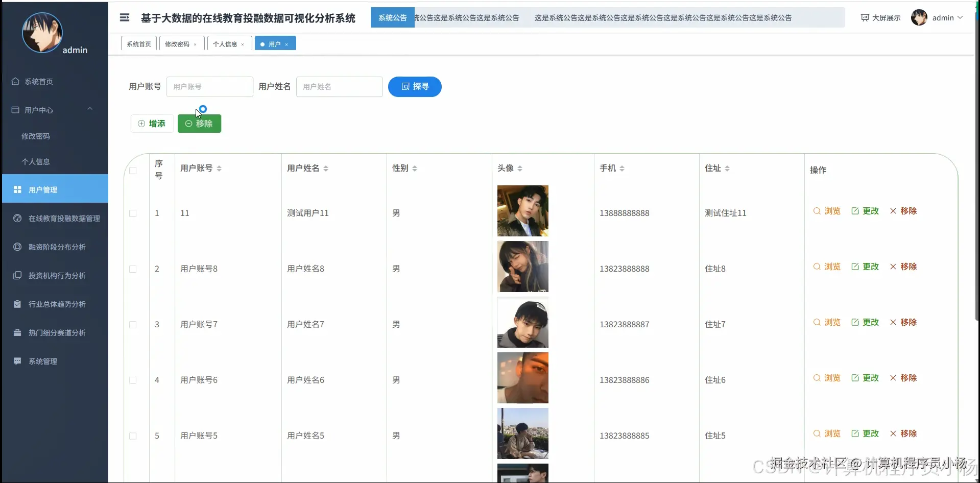Collapse the 用户中心 sidebar section
Image resolution: width=980 pixels, height=483 pixels.
(x=90, y=109)
